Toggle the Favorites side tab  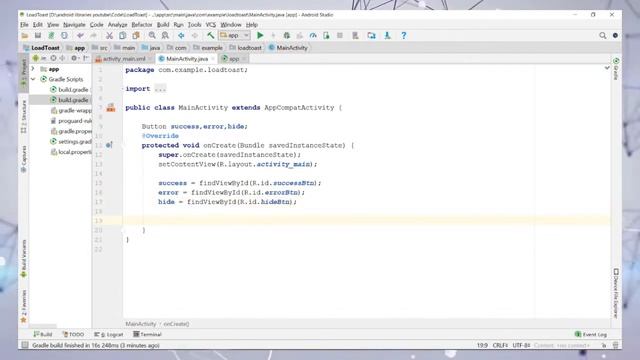(24, 306)
